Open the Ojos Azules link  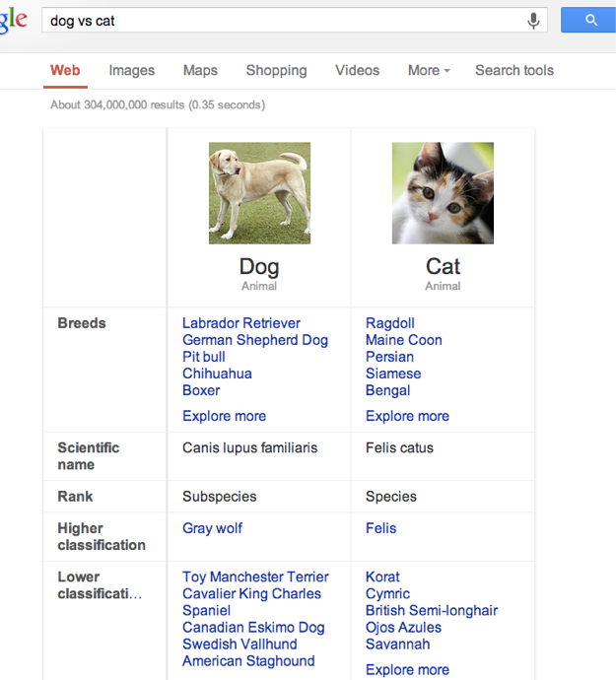click(403, 628)
